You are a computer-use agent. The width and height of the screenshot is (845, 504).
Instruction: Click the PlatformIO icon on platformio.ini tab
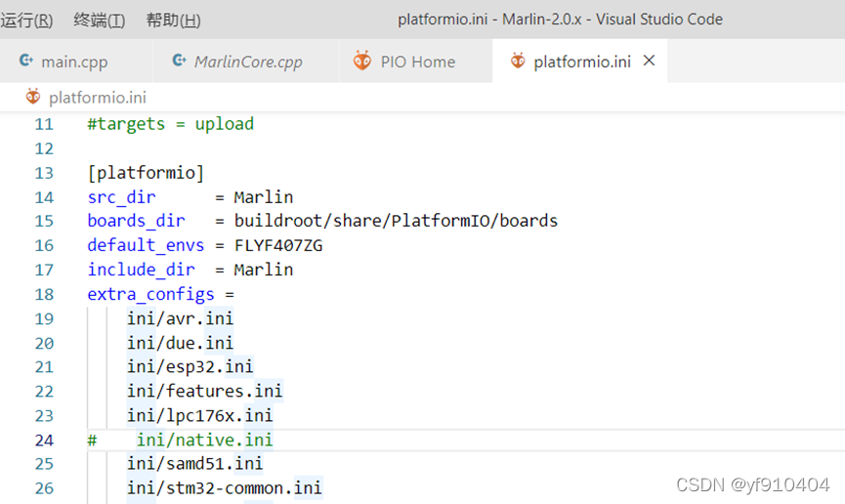tap(518, 61)
